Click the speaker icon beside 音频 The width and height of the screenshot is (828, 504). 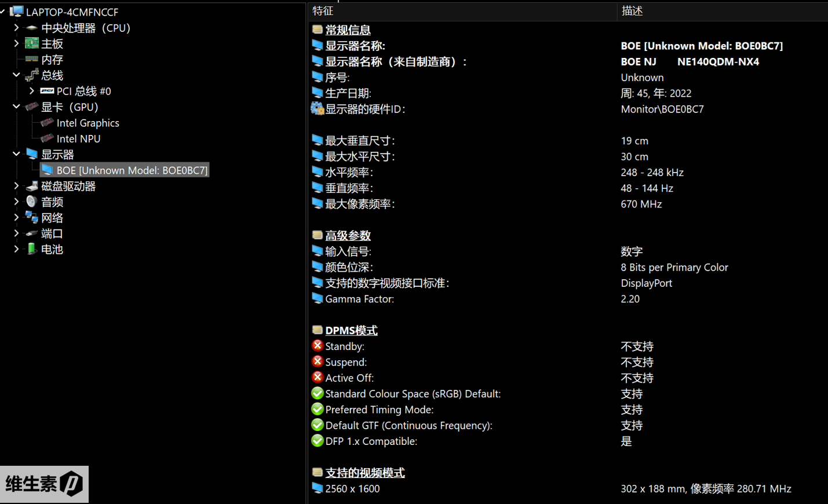(x=32, y=202)
